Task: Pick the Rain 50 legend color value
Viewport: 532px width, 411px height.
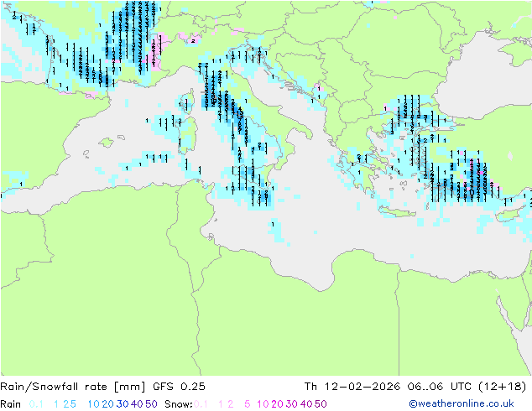Action: 151,404
